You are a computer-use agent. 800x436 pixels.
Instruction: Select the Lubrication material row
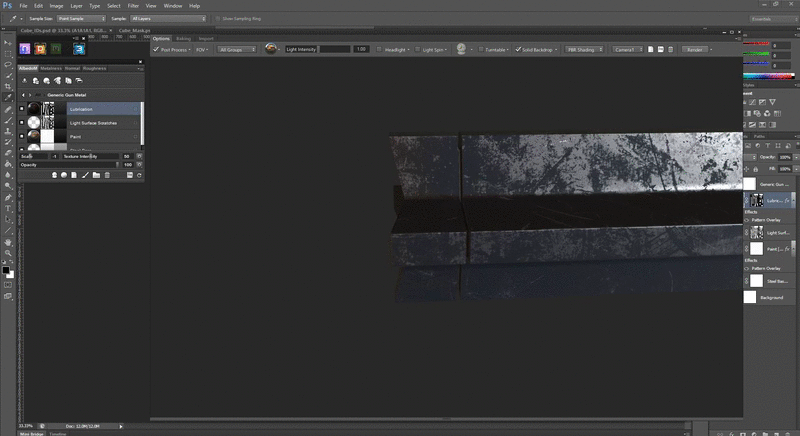click(x=104, y=109)
